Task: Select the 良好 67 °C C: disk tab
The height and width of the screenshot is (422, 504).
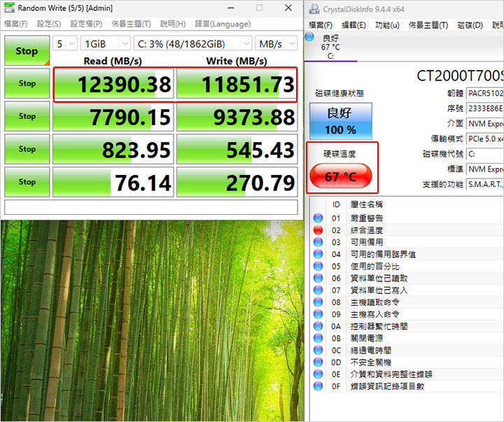Action: click(330, 47)
